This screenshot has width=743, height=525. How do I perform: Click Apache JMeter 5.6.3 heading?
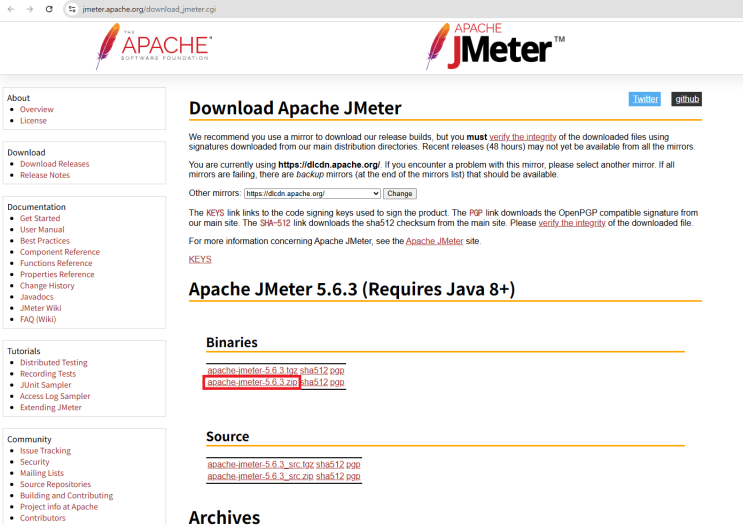[x=352, y=289]
